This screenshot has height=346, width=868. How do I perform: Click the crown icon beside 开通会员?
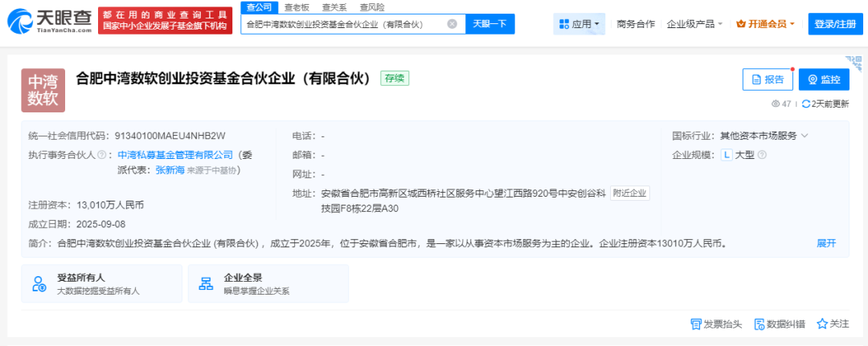[740, 24]
